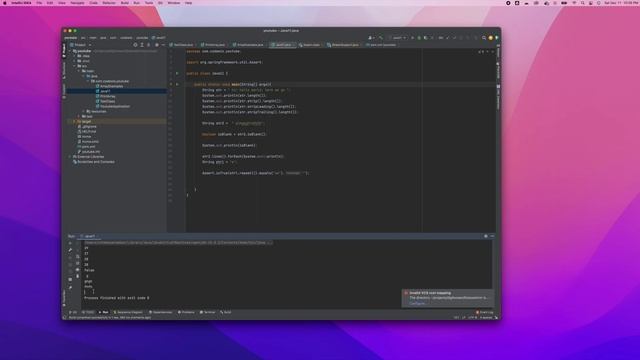
Task: Open run configuration wrench in the Run panel
Action: point(70,250)
